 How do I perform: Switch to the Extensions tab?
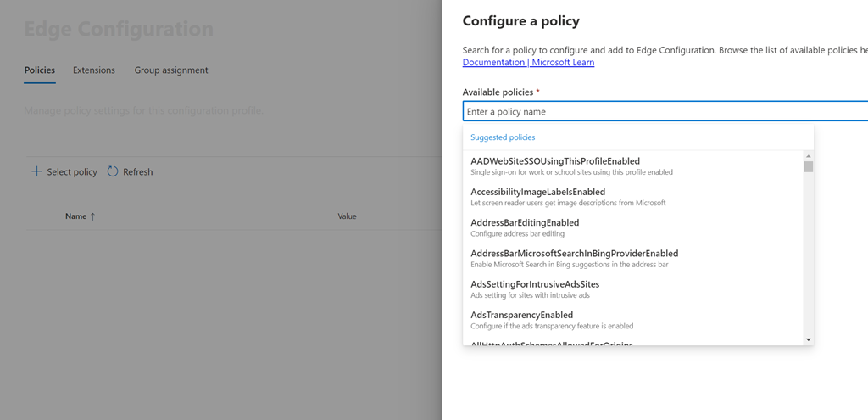point(94,70)
